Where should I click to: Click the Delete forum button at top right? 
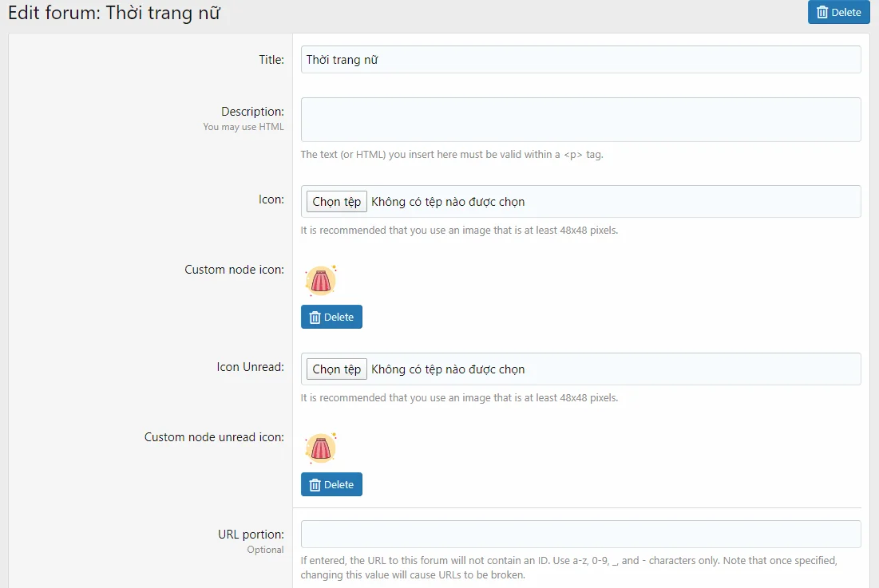point(838,12)
